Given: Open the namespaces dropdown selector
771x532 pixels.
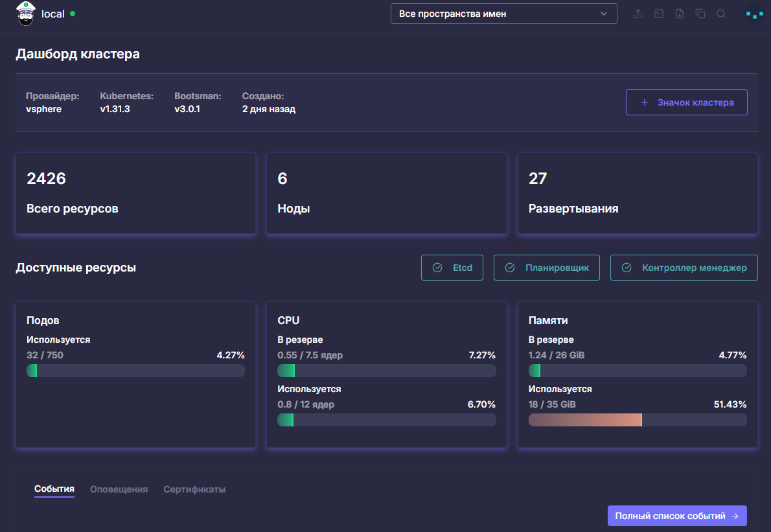Looking at the screenshot, I should pos(503,14).
